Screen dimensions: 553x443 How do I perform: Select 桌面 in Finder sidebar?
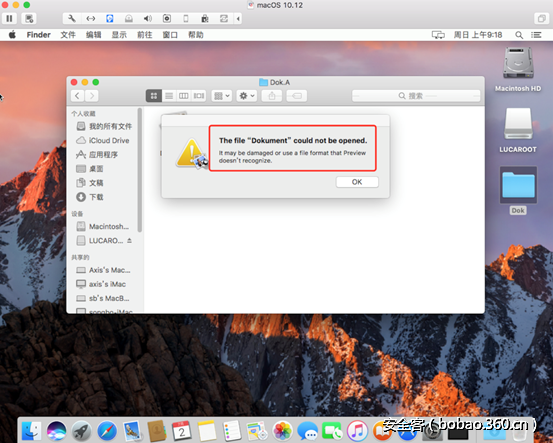point(104,169)
